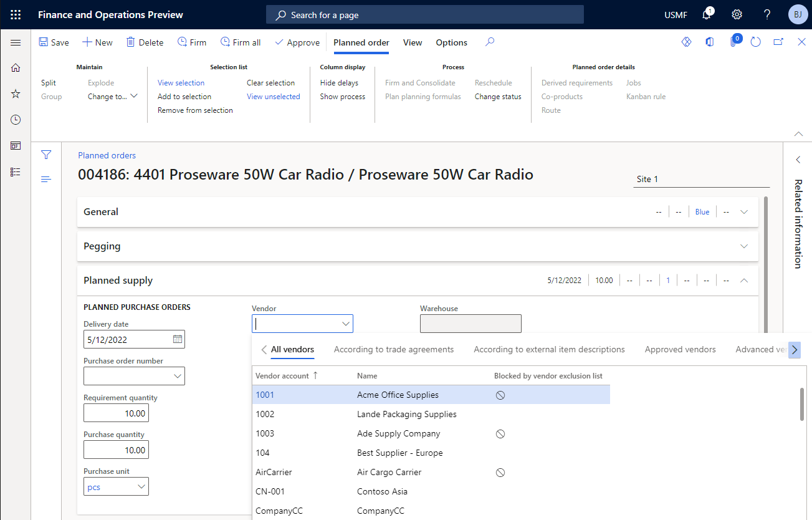Expand the Pegging section

pyautogui.click(x=744, y=246)
